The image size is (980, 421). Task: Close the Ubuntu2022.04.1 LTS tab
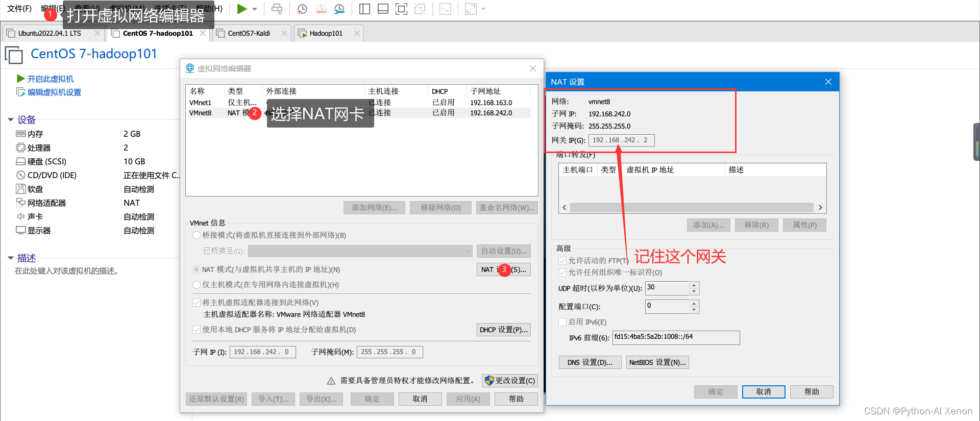[x=97, y=33]
